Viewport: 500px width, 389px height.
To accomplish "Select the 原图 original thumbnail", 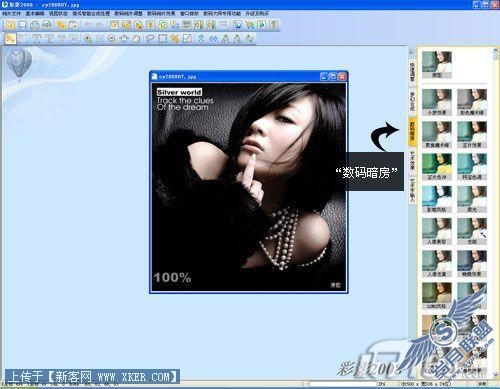I will click(x=437, y=65).
